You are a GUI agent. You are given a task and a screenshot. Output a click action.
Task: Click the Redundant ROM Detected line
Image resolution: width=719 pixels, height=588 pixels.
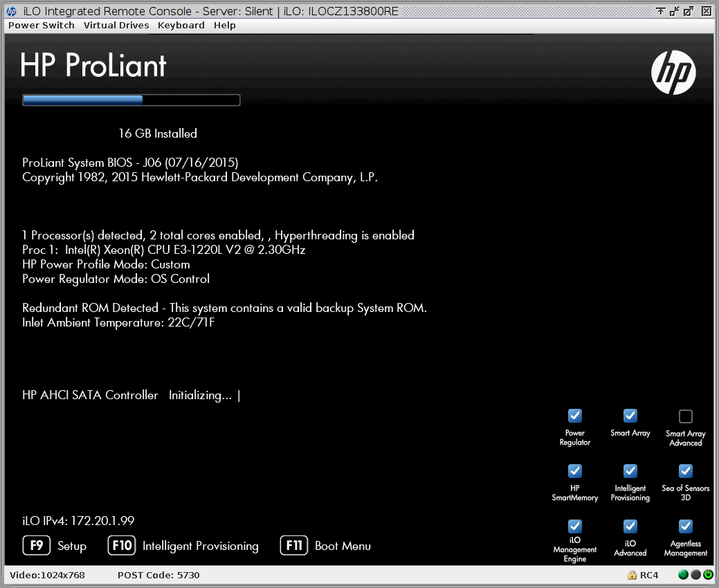click(x=225, y=308)
